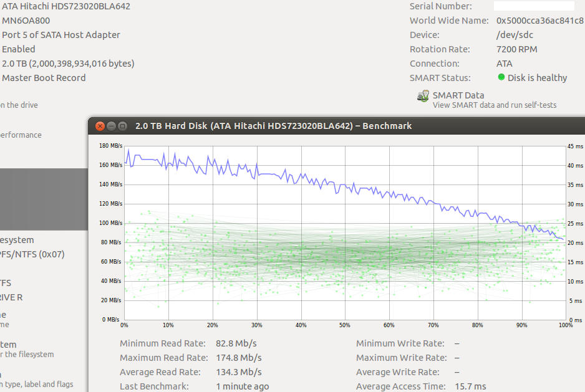Click the Average Access Time 15.7 ms value
This screenshot has height=392, width=585.
[472, 386]
